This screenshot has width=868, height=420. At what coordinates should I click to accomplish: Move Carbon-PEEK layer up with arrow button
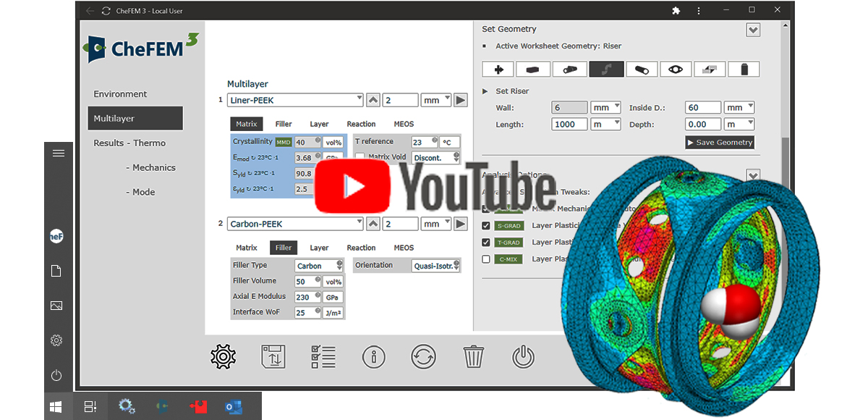(373, 224)
